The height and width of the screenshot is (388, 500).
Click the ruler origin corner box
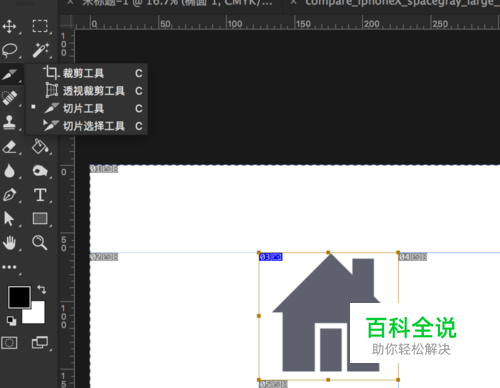click(67, 23)
